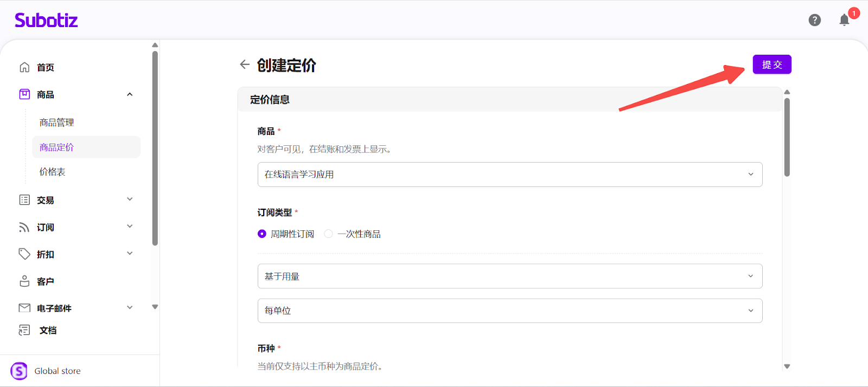Click the 文档 document icon in sidebar
This screenshot has height=387, width=868.
click(x=24, y=330)
